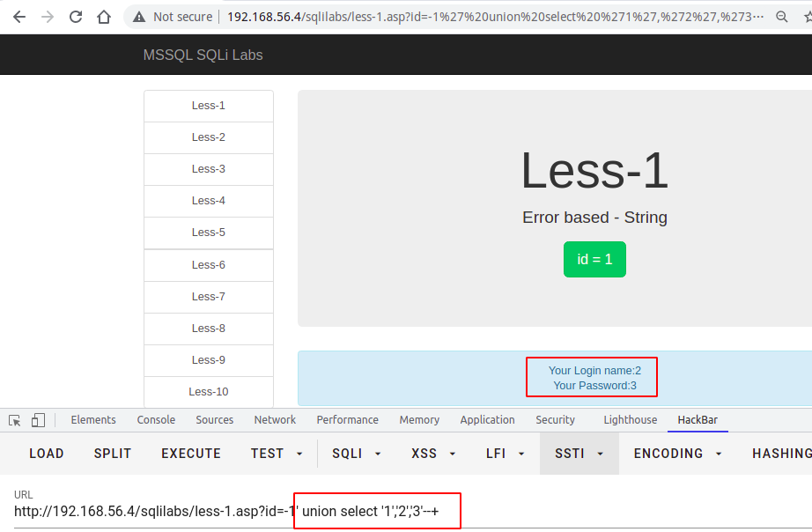
Task: Reload the page with the refresh icon
Action: (76, 17)
